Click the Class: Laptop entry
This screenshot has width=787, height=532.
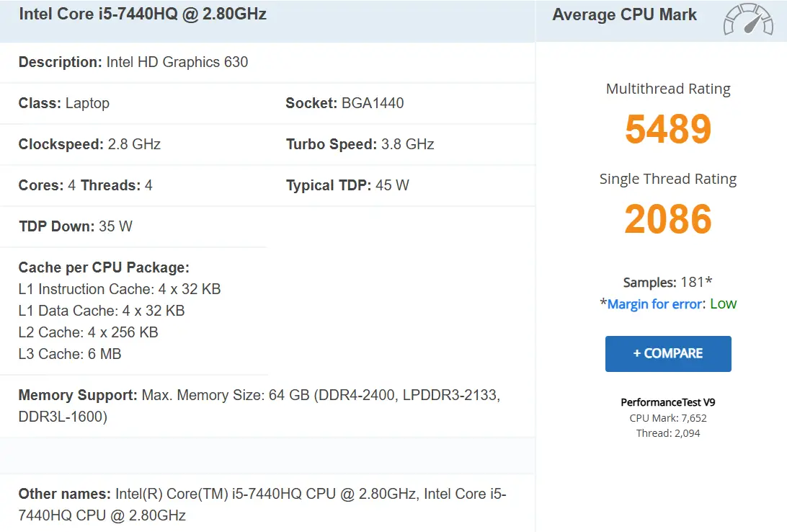point(63,103)
